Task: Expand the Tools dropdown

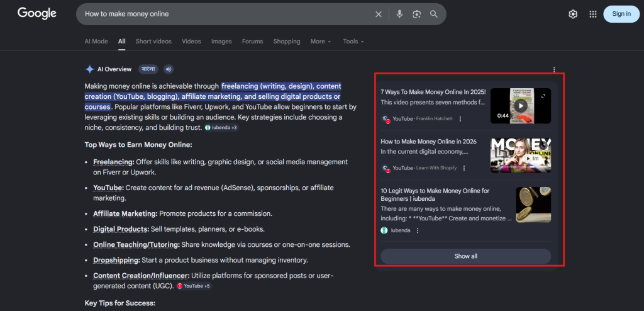Action: click(x=353, y=42)
